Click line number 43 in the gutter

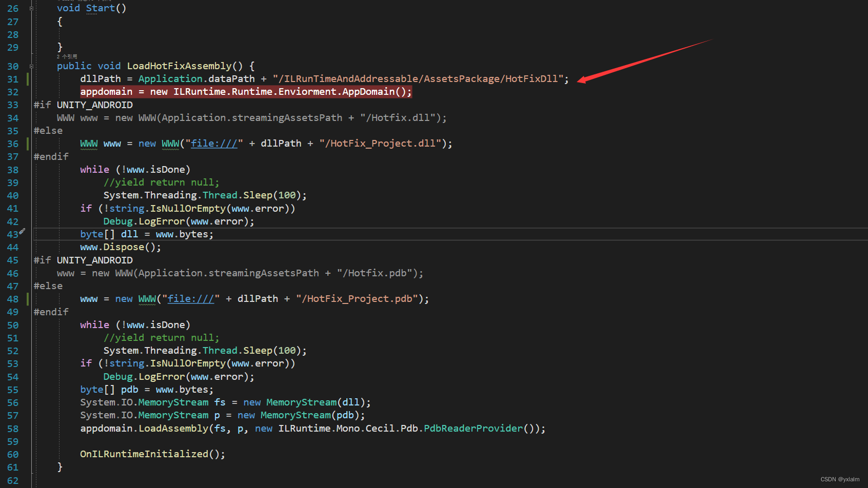tap(13, 234)
